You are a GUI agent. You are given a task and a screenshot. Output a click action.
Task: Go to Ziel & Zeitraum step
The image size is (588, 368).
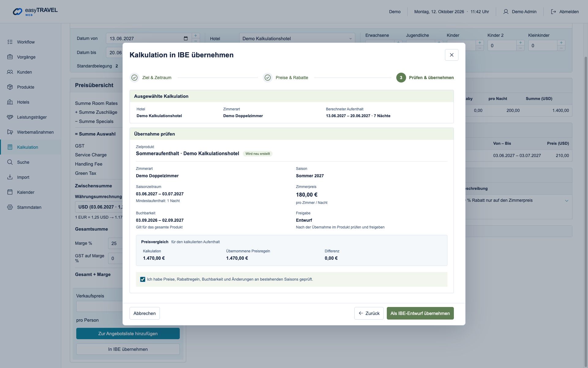[x=150, y=78]
